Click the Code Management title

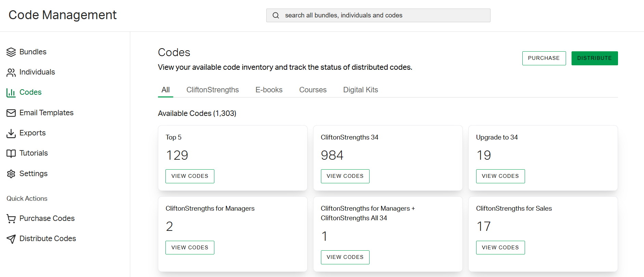(63, 15)
